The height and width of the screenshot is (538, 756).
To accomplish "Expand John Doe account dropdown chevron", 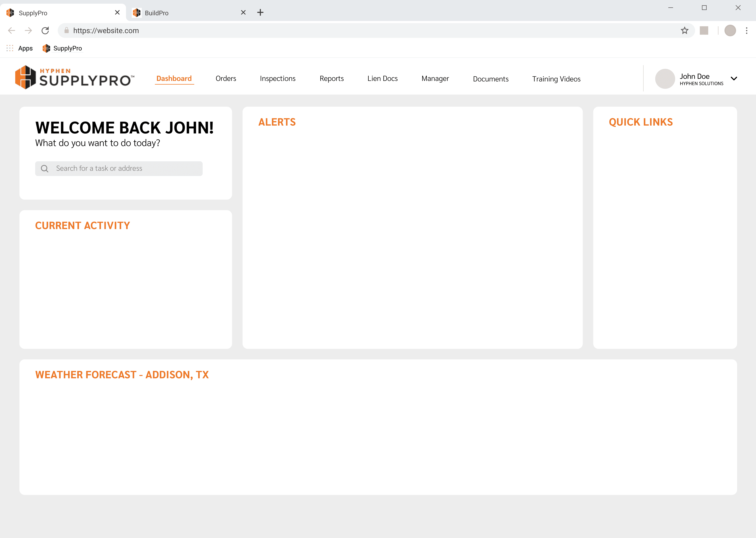I will [734, 79].
